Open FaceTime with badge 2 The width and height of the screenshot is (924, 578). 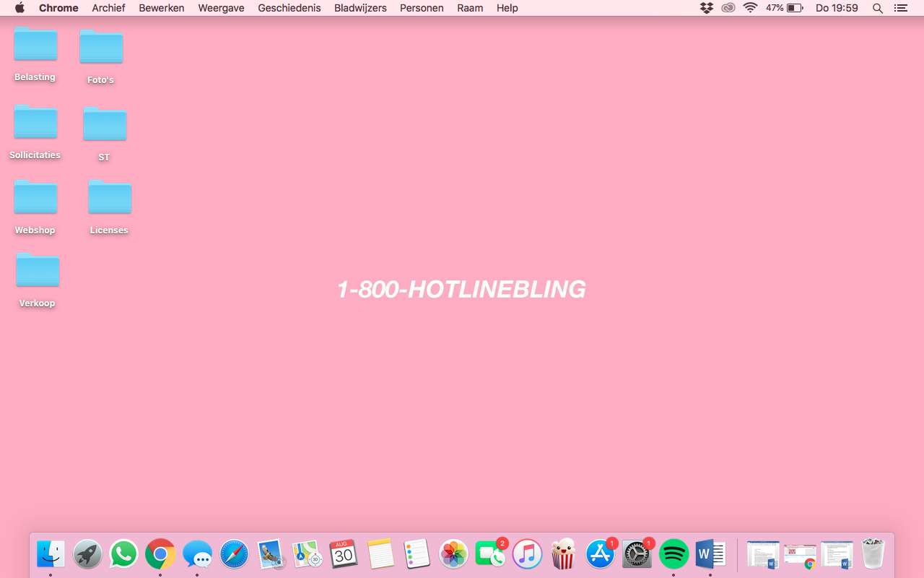click(491, 554)
